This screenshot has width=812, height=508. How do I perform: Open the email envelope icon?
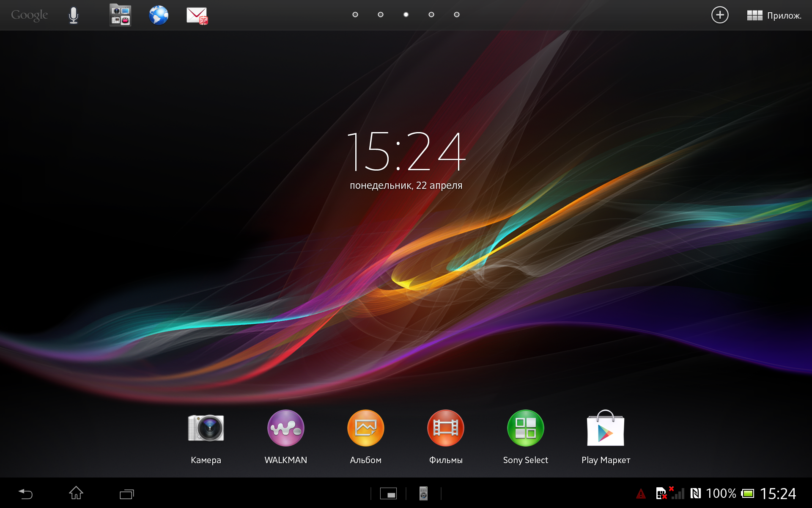click(197, 16)
